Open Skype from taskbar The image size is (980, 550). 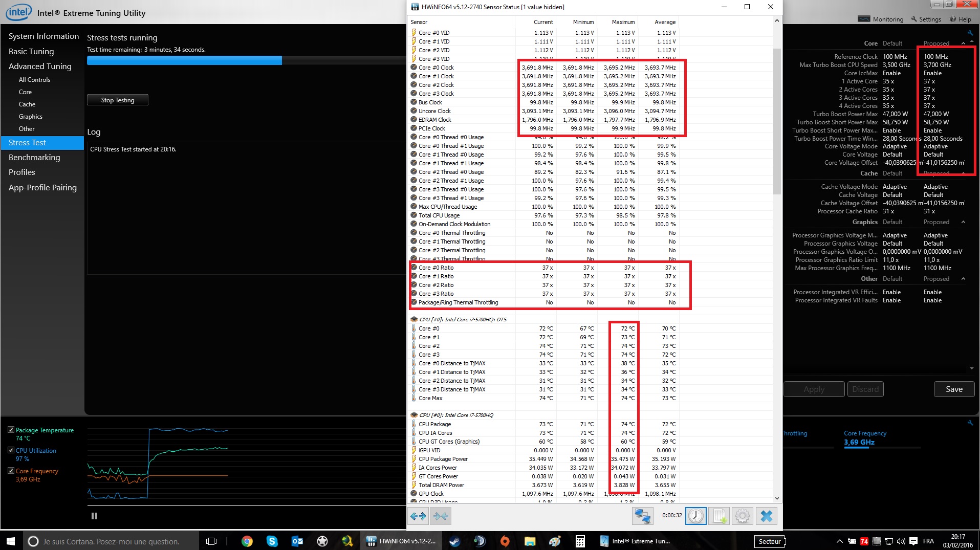coord(272,541)
